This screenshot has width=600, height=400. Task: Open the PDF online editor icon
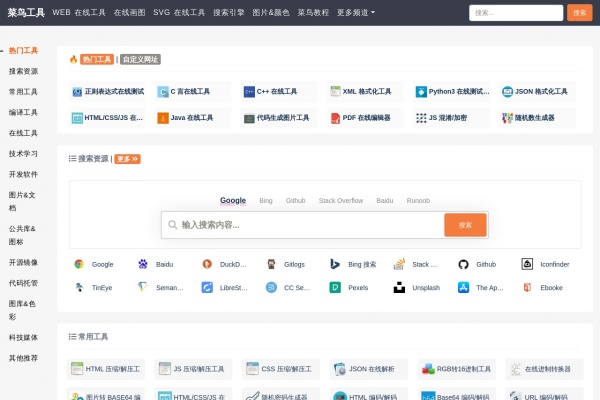point(335,117)
